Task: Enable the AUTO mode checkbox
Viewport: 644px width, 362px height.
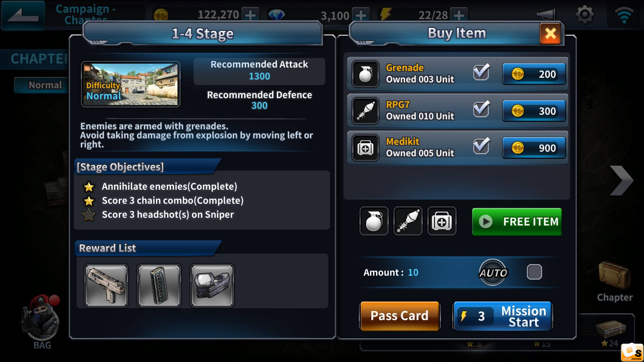Action: click(534, 272)
